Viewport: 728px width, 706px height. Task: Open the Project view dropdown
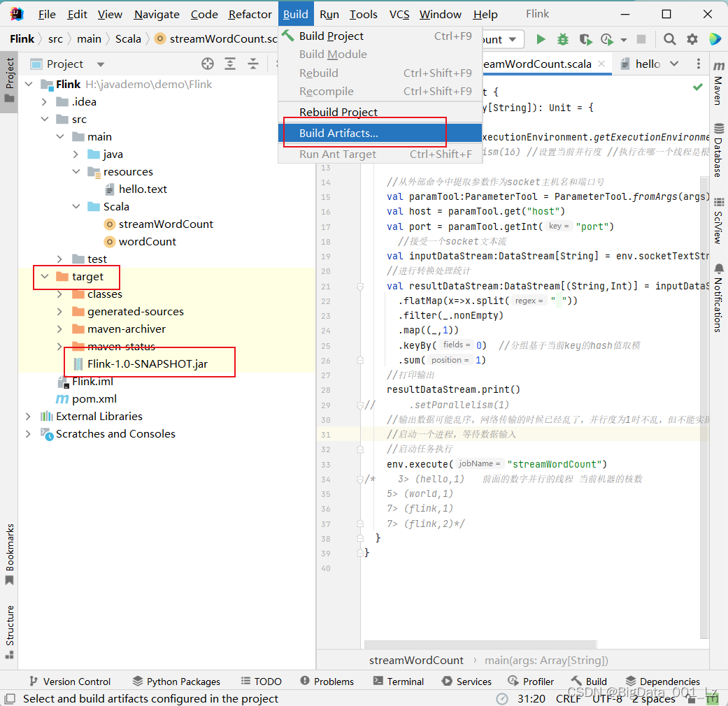(101, 64)
